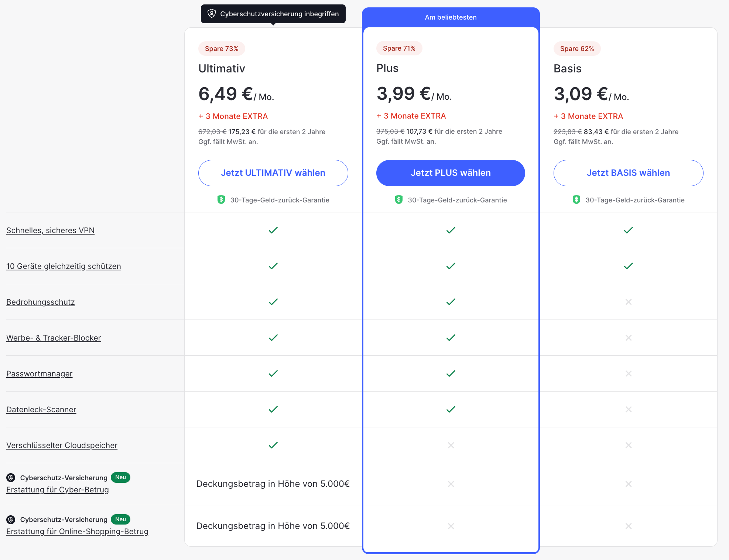
Task: Select the Jetzt BASIS wählen button
Action: [x=629, y=173]
